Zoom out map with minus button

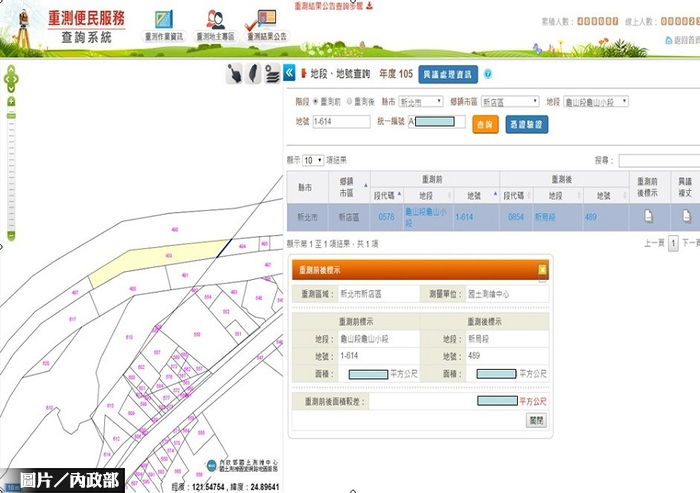(11, 236)
